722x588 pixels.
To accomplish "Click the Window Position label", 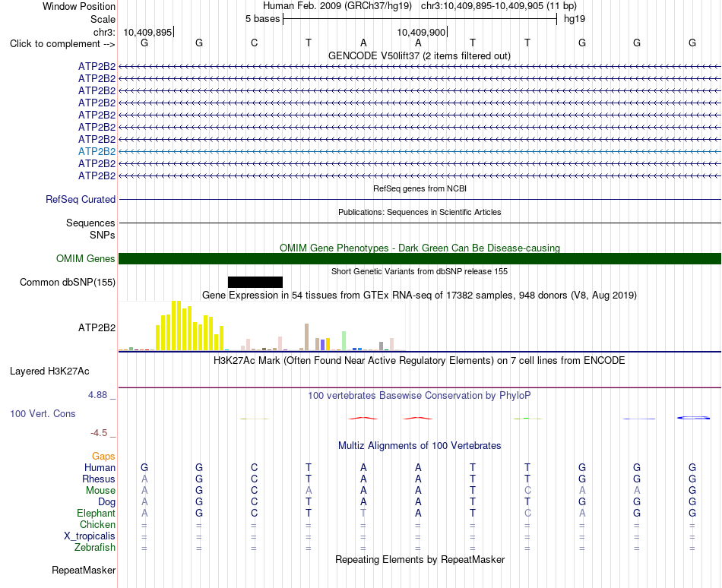I will click(79, 6).
